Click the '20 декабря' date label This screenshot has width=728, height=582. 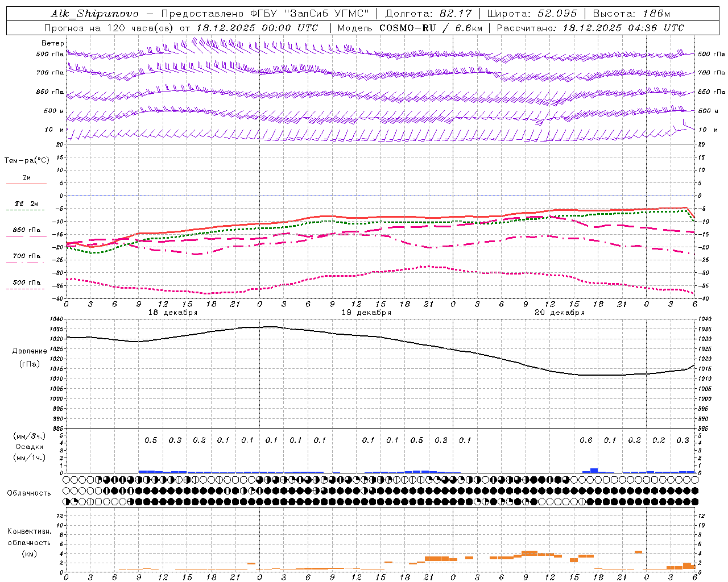point(560,313)
